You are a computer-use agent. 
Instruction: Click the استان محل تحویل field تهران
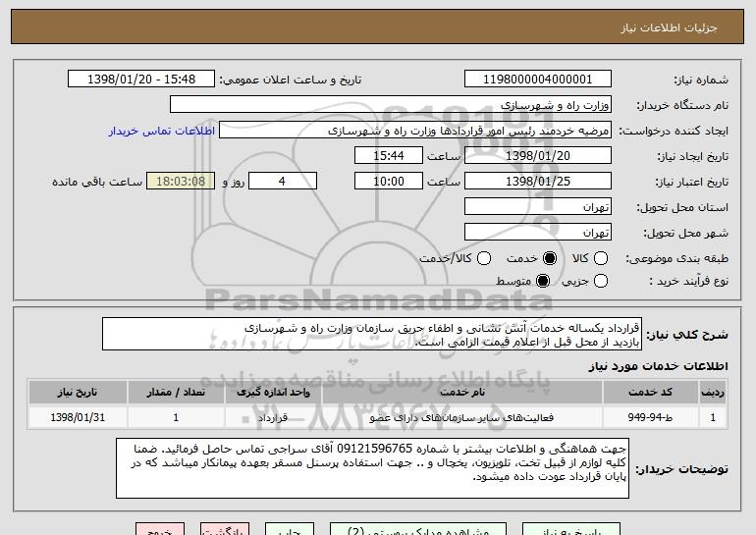(x=538, y=207)
